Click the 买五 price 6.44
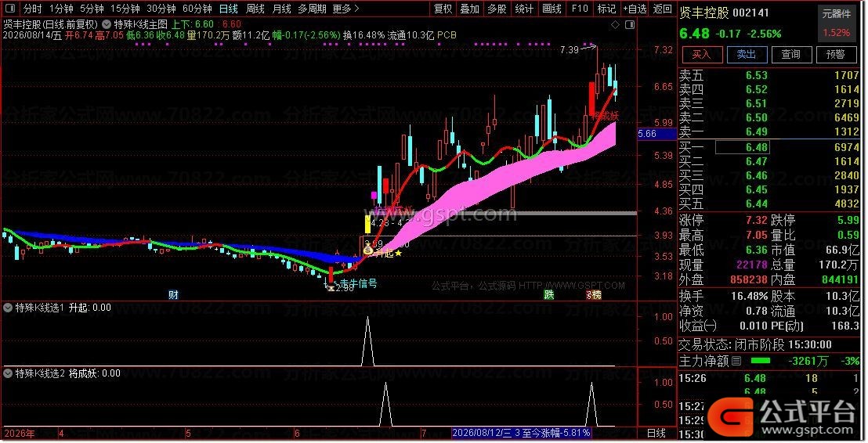Image resolution: width=868 pixels, height=443 pixels. [x=756, y=203]
